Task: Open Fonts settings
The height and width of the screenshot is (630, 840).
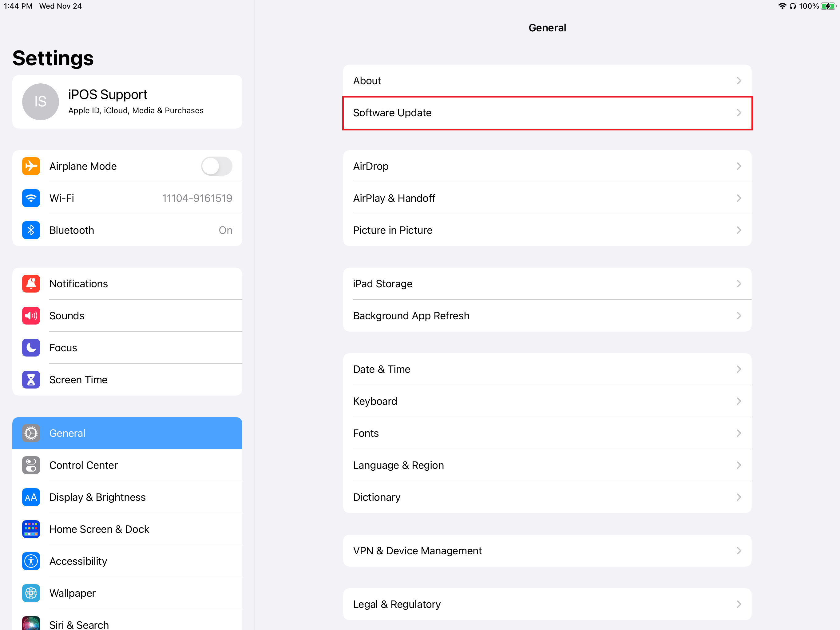Action: point(547,433)
